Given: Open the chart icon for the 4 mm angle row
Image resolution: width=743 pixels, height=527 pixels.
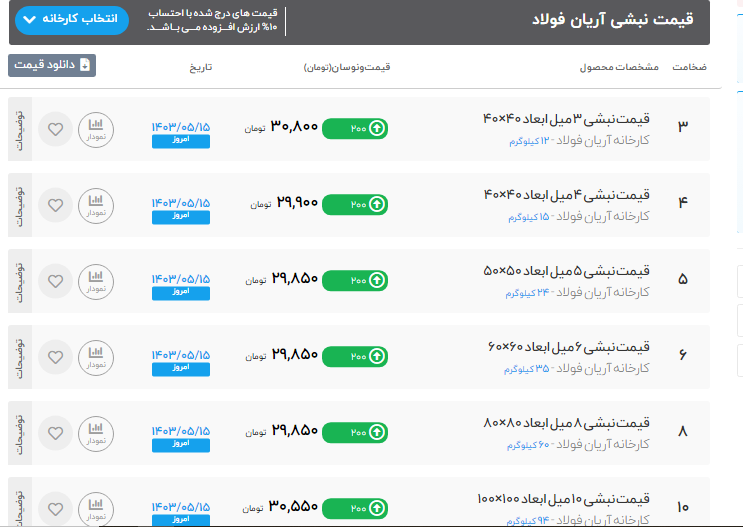Looking at the screenshot, I should pyautogui.click(x=96, y=205).
